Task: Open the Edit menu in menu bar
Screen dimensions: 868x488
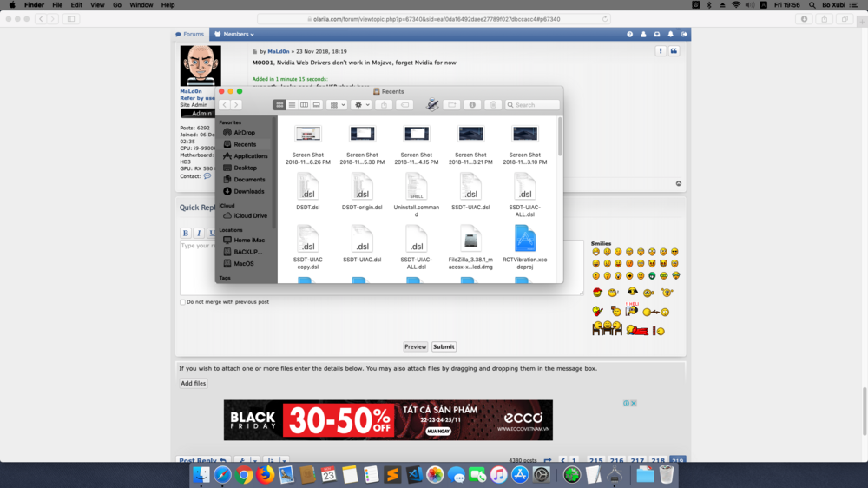Action: click(x=76, y=5)
